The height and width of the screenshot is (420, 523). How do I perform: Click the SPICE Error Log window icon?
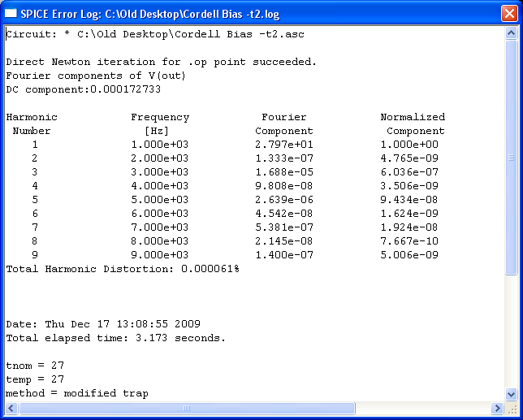(11, 13)
